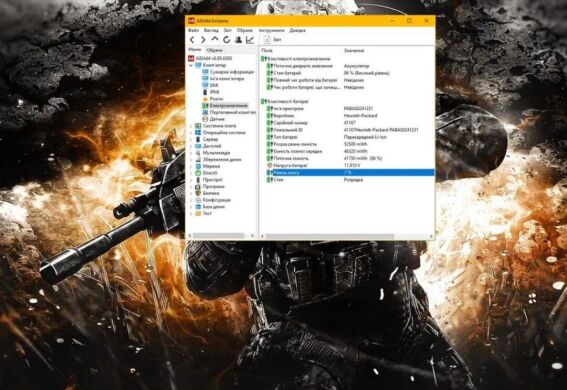Click the DirectX green icon

click(198, 173)
